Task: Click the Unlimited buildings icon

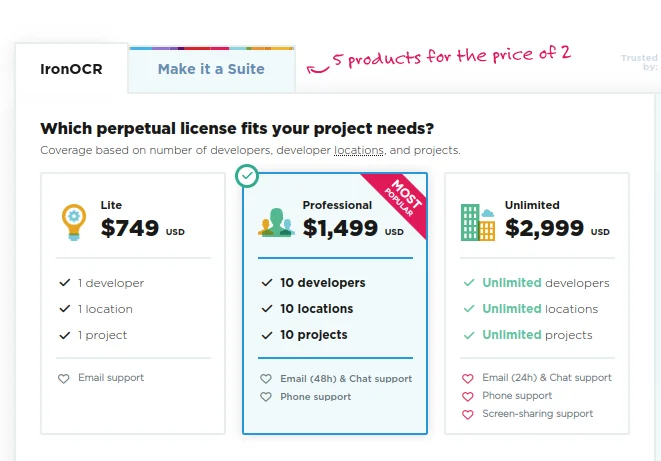Action: tap(477, 222)
